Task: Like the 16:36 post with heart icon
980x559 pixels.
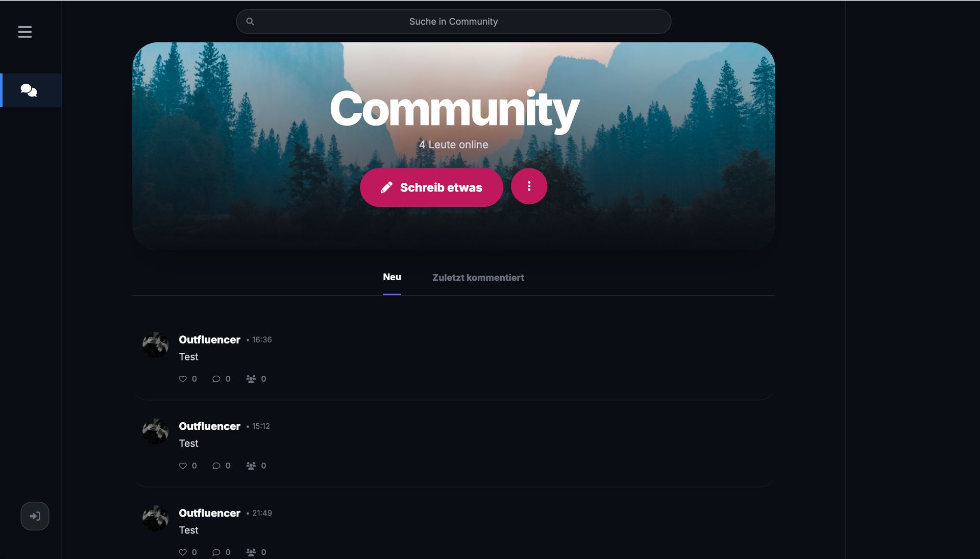Action: coord(183,379)
